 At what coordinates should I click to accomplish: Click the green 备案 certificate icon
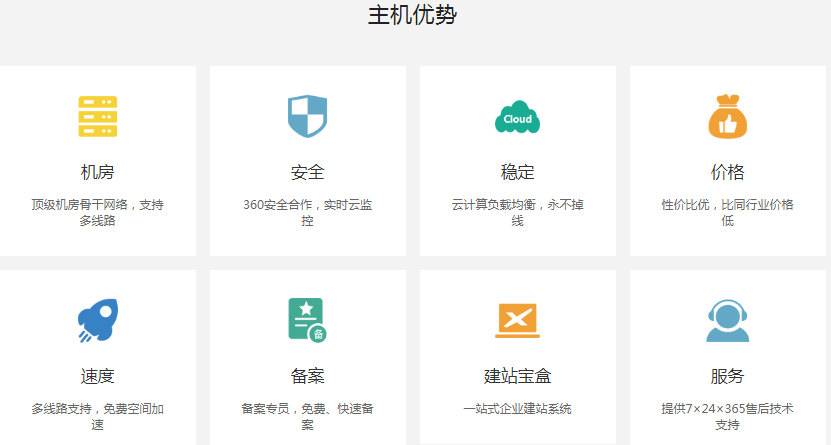(x=307, y=321)
